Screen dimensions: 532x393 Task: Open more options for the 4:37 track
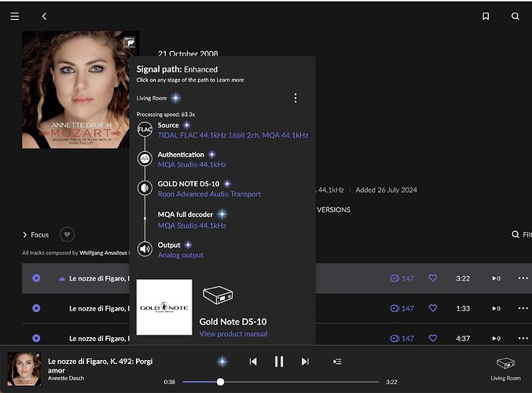pyautogui.click(x=523, y=338)
